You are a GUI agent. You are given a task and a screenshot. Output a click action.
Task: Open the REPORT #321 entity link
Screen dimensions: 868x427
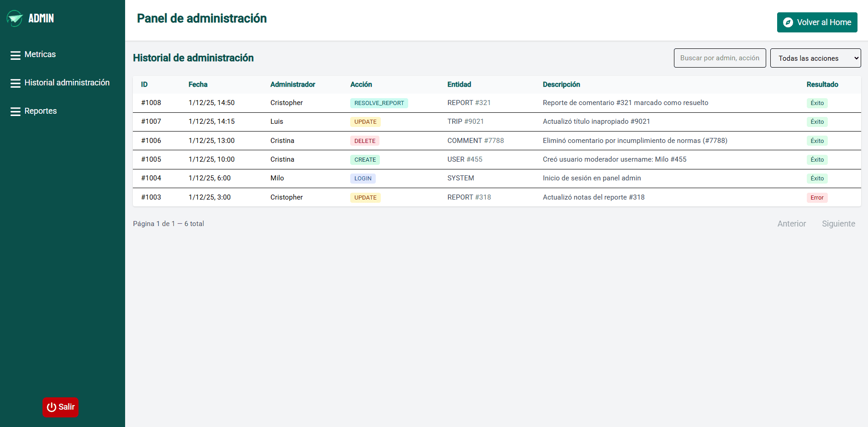tap(469, 103)
